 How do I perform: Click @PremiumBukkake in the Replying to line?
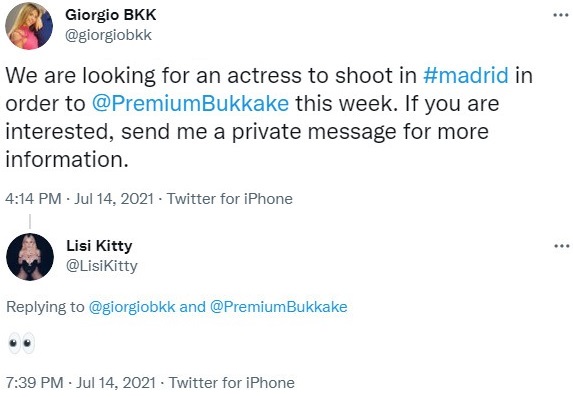[278, 307]
